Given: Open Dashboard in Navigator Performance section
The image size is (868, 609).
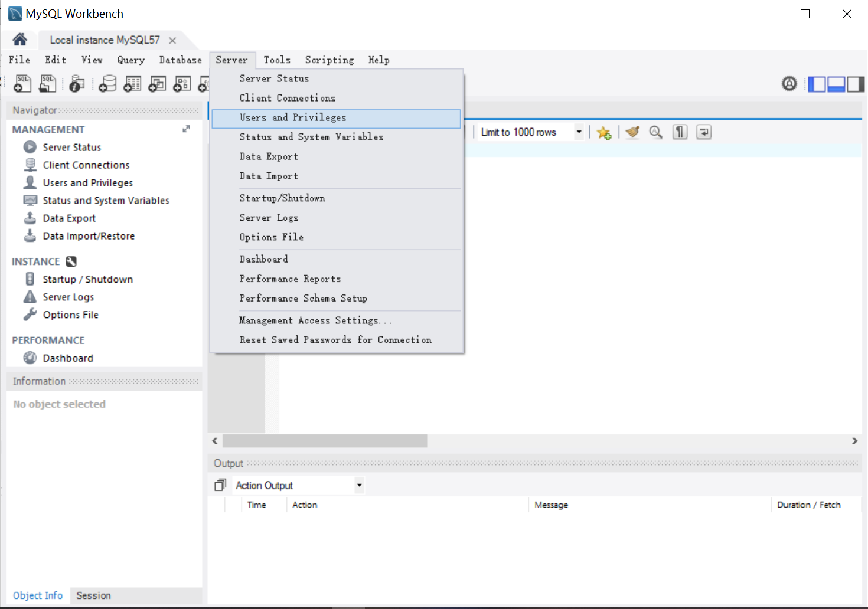Looking at the screenshot, I should click(68, 358).
